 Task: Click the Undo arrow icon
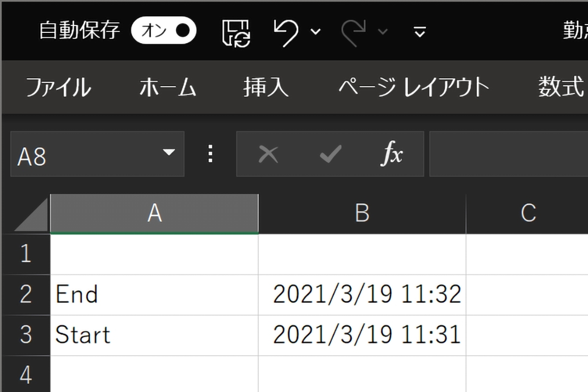pos(286,32)
